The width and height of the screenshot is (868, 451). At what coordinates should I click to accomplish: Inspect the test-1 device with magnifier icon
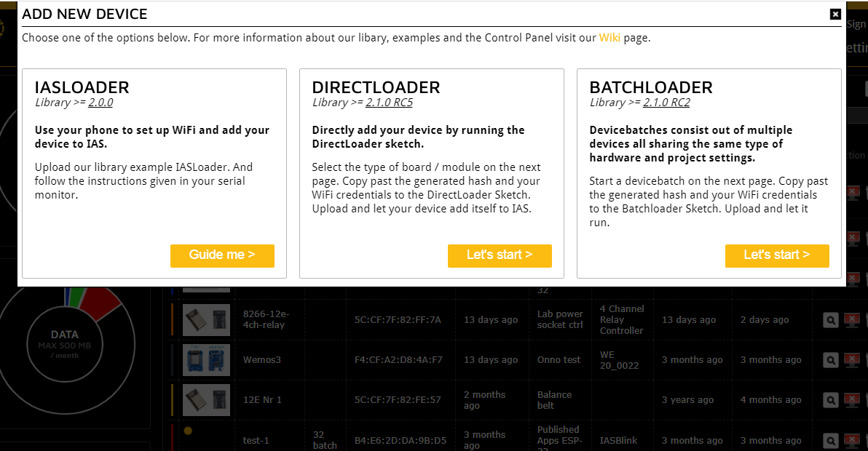point(830,441)
